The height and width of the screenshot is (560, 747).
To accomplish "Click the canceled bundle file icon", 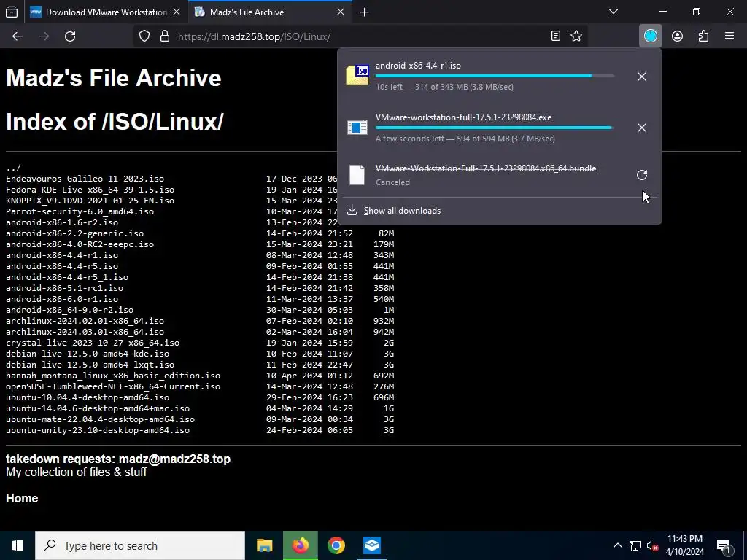I will tap(357, 175).
